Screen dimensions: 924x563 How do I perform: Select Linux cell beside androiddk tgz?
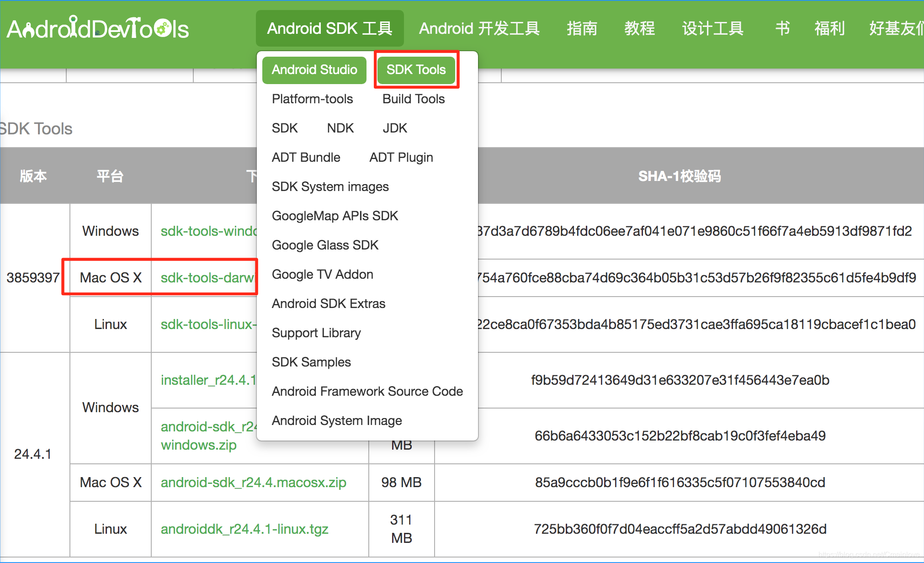click(111, 529)
